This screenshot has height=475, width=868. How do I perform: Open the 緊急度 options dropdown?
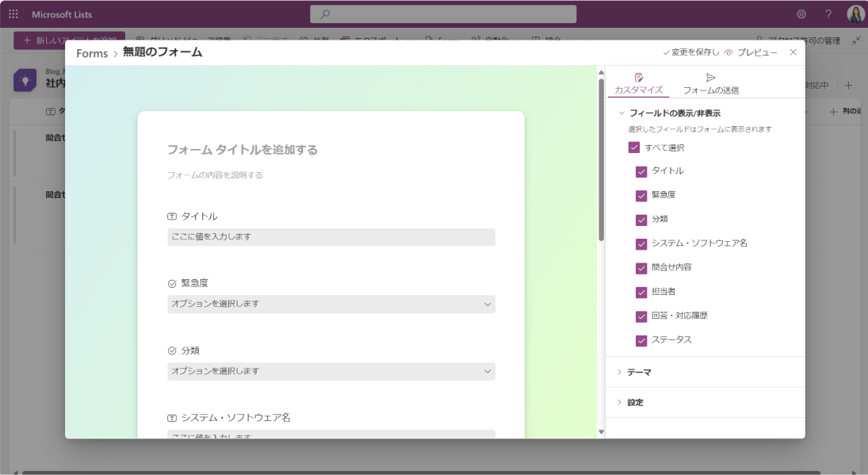tap(331, 304)
